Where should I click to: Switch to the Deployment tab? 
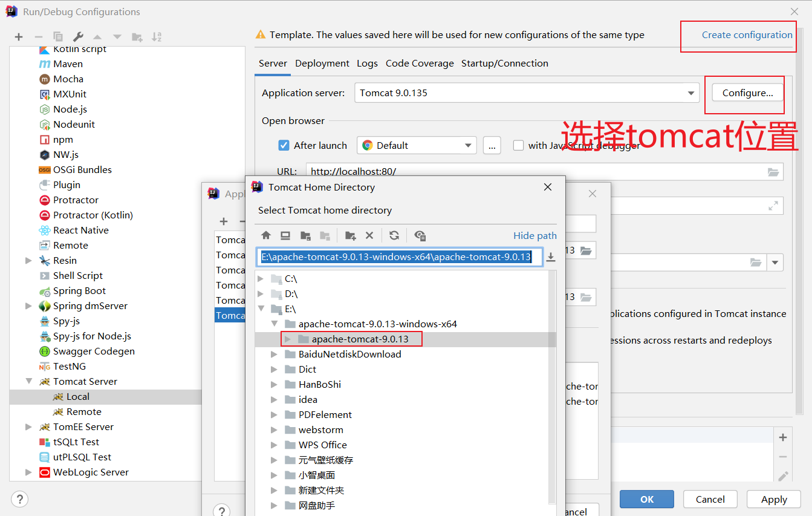pyautogui.click(x=322, y=63)
